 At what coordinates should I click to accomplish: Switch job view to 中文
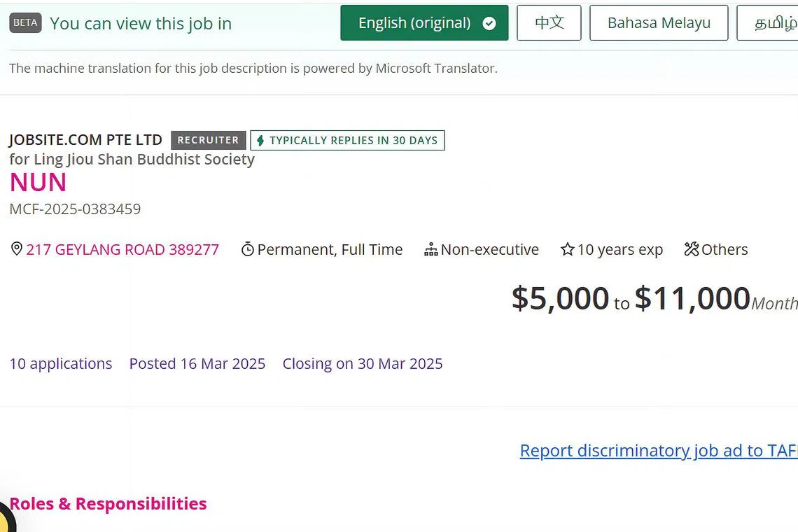coord(549,23)
